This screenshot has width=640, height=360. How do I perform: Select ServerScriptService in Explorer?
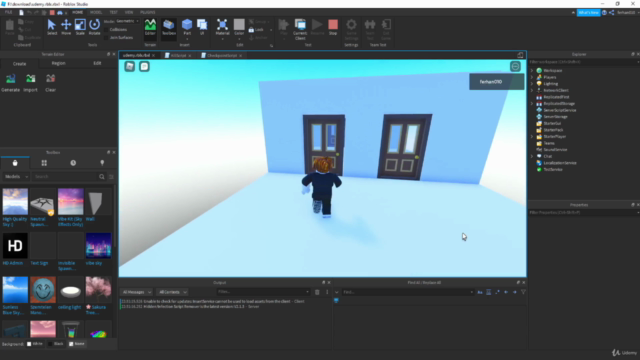(560, 110)
